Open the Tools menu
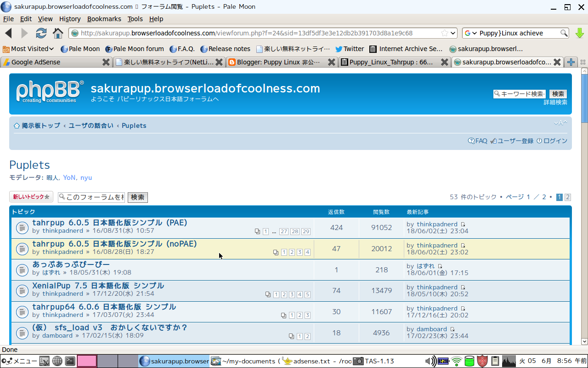The height and width of the screenshot is (368, 588). click(135, 19)
